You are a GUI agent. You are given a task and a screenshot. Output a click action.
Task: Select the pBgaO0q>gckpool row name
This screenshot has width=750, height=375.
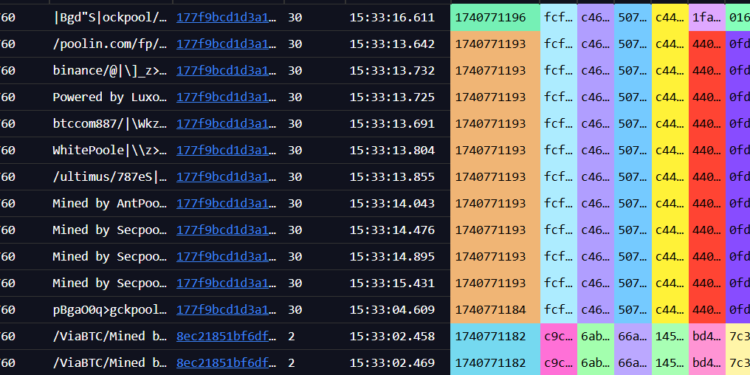(x=110, y=310)
